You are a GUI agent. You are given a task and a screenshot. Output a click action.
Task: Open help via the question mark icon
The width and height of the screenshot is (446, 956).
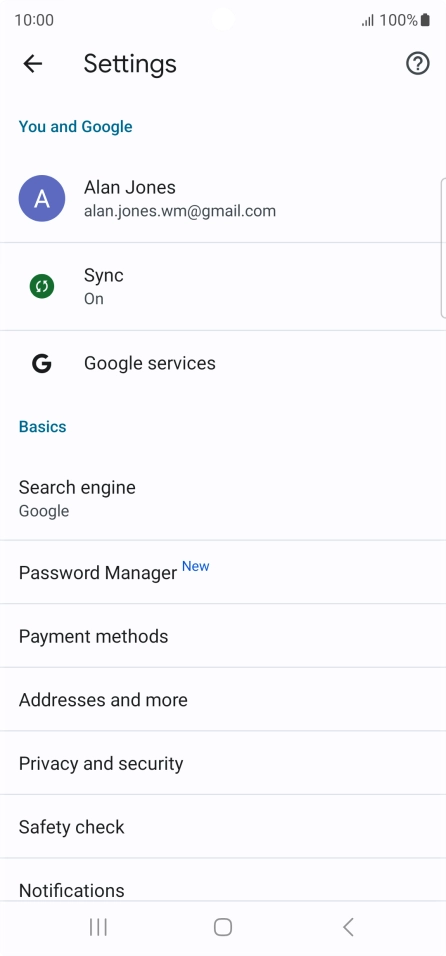tap(417, 63)
